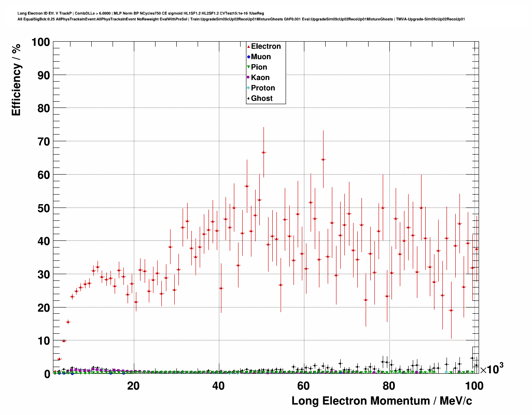This screenshot has width=532, height=415.
Task: Click the Proton legend label
Action: [263, 88]
